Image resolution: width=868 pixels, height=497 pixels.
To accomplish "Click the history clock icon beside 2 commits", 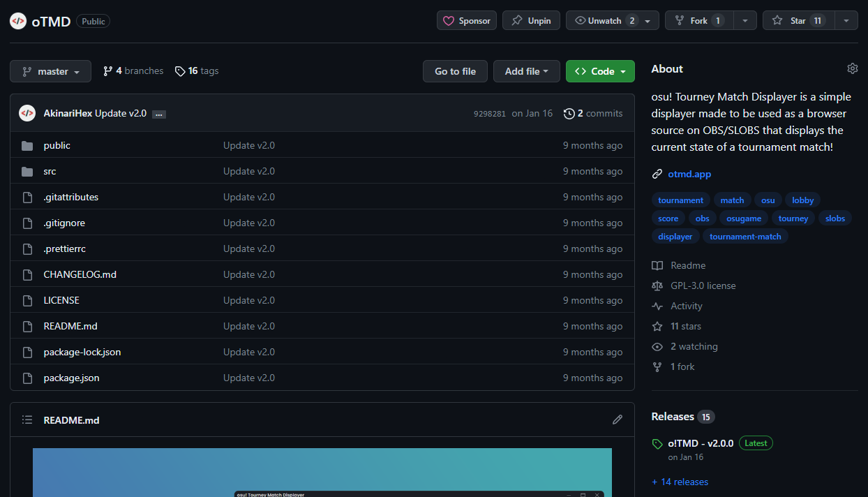I will 569,113.
